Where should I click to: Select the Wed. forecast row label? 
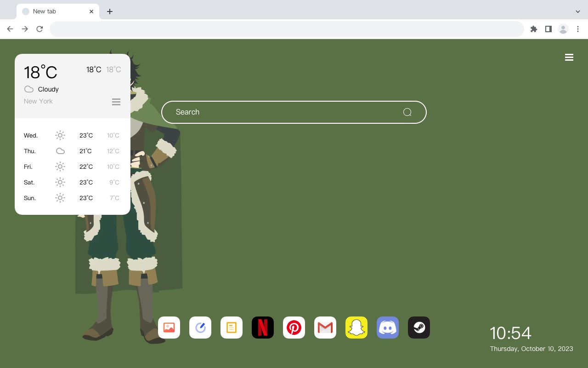coord(31,135)
